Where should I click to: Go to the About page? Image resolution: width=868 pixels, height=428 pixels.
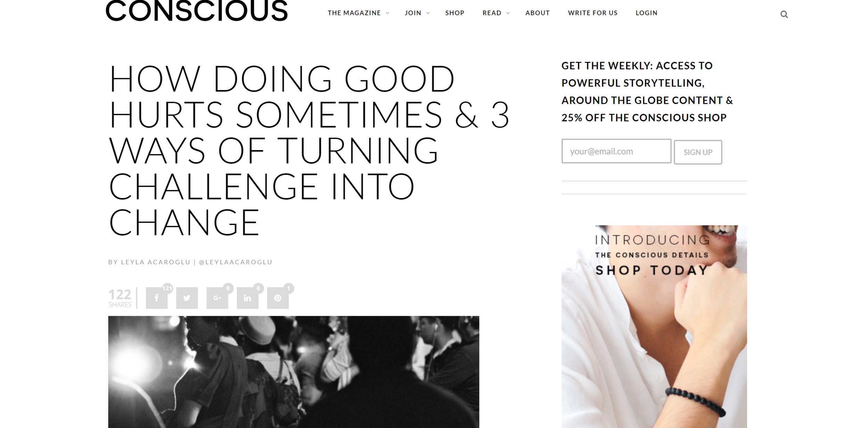537,13
